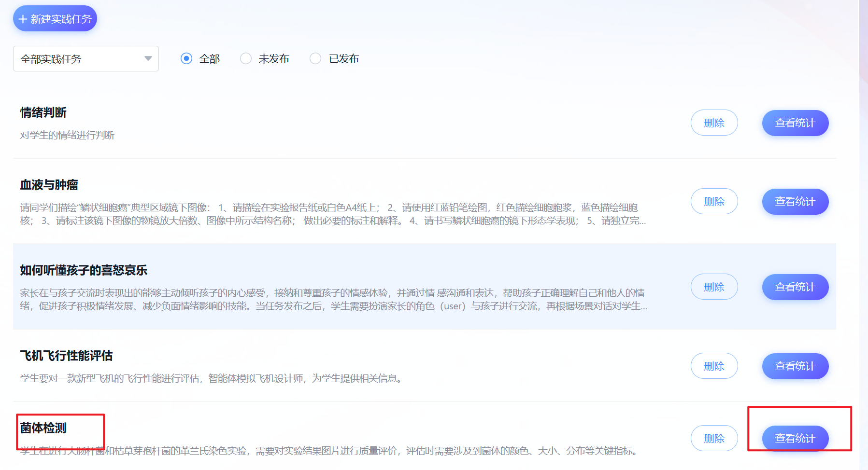Select the 全部 radio button
The image size is (868, 470).
coord(186,59)
